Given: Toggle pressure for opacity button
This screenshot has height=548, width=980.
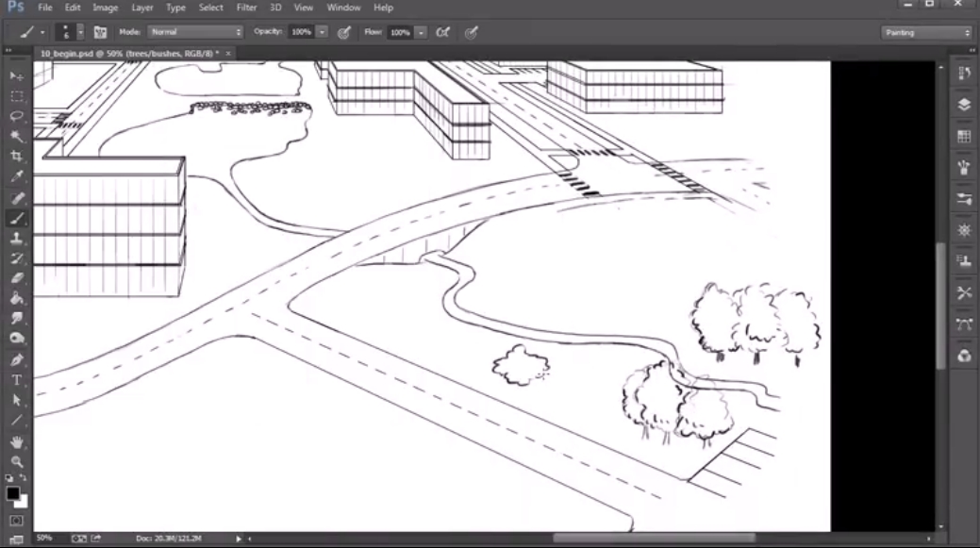Looking at the screenshot, I should (343, 32).
